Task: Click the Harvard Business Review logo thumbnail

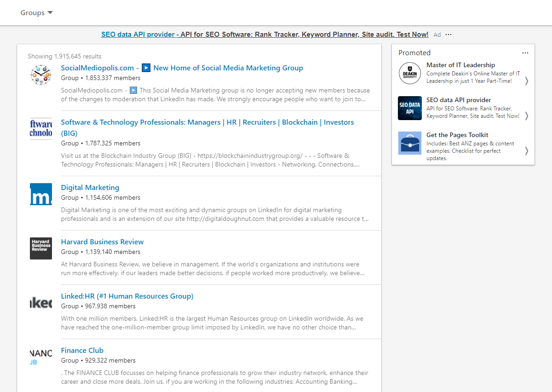Action: 41,248
